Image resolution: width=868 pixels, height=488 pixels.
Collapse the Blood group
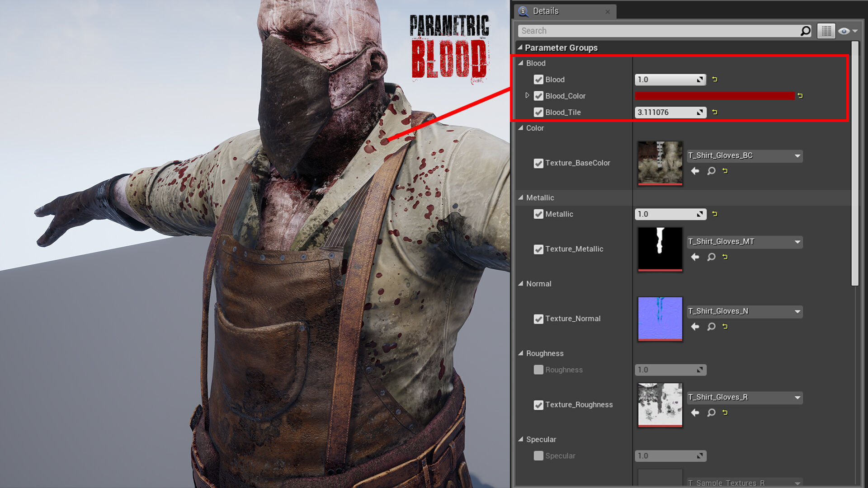pos(521,63)
